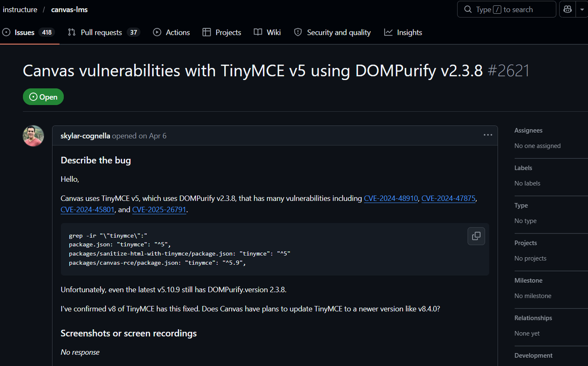588x366 pixels.
Task: Go to the Projects tab
Action: tap(221, 32)
